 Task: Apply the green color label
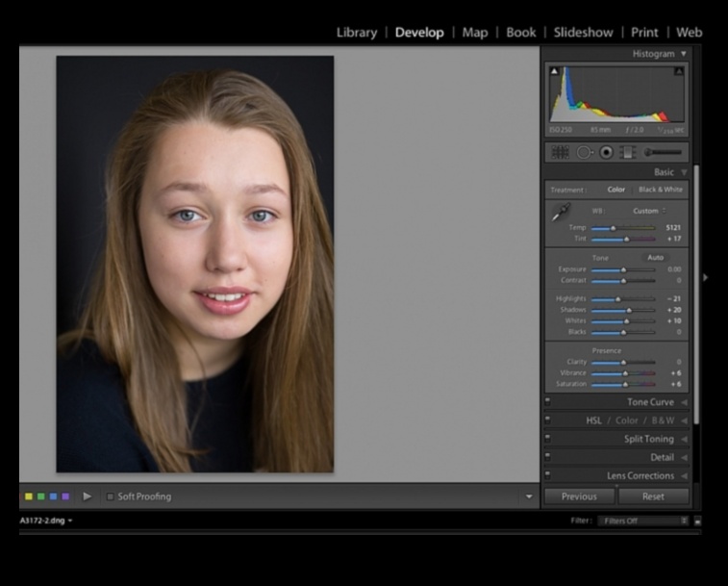coord(40,497)
